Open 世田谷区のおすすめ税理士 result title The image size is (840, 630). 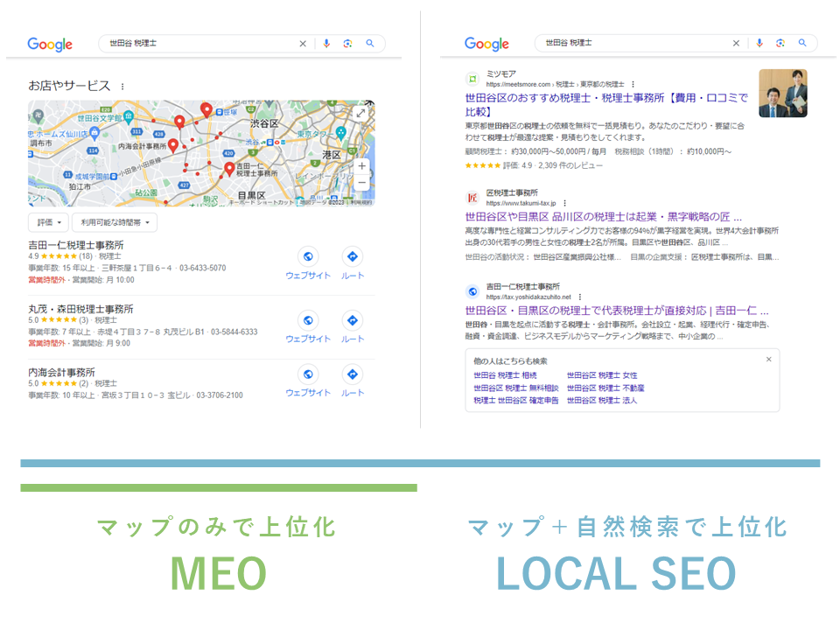click(x=606, y=104)
